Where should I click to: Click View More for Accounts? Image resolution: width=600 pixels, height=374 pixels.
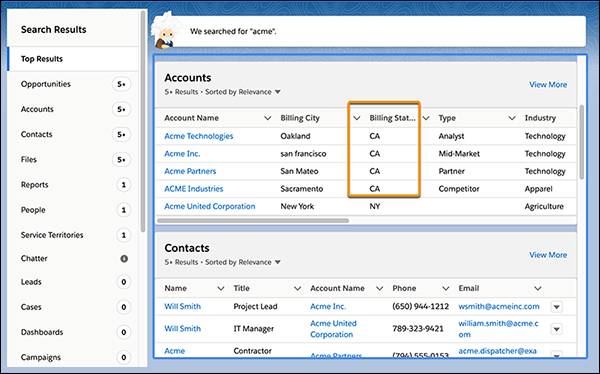(x=548, y=85)
